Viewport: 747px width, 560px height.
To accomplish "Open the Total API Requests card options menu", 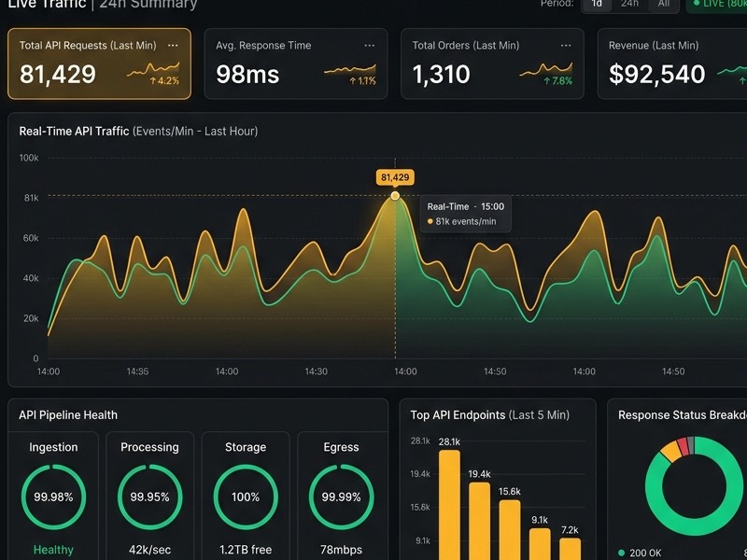I will pyautogui.click(x=173, y=46).
